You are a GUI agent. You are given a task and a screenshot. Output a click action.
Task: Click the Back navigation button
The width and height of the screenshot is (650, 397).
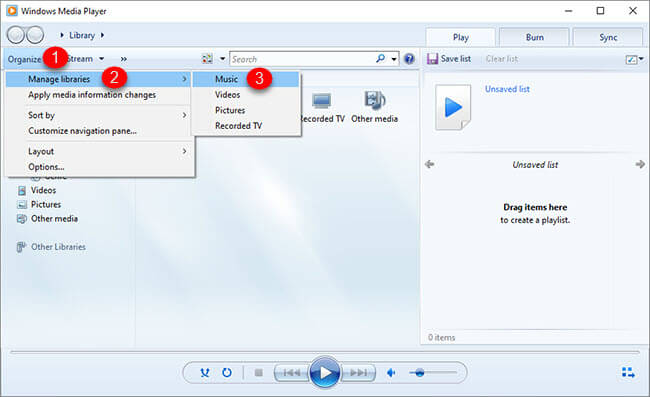pyautogui.click(x=16, y=35)
